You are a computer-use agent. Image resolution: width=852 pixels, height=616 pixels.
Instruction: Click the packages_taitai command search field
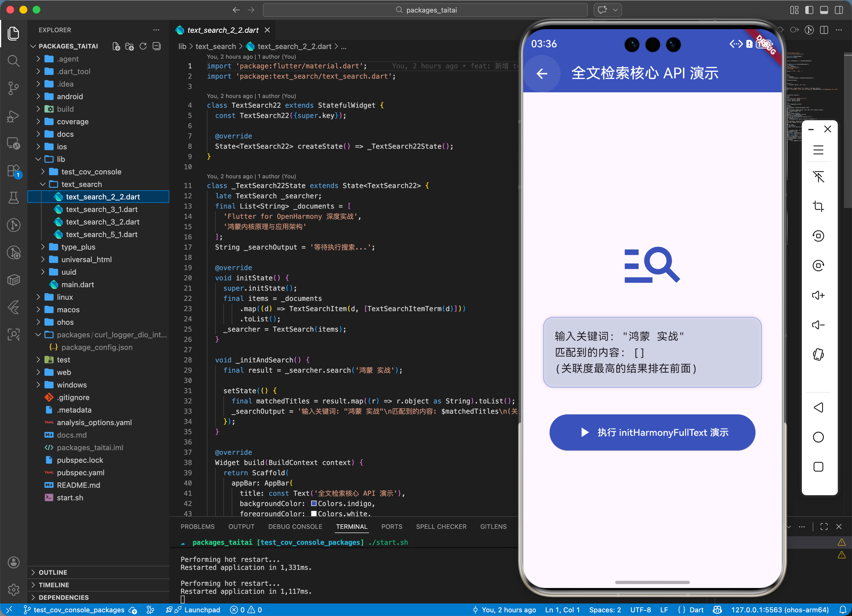pos(425,10)
